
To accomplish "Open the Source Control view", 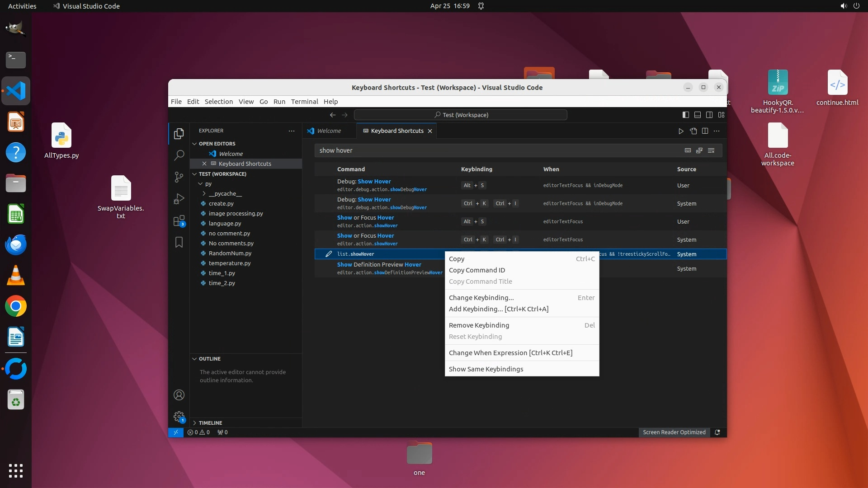I will tap(179, 177).
